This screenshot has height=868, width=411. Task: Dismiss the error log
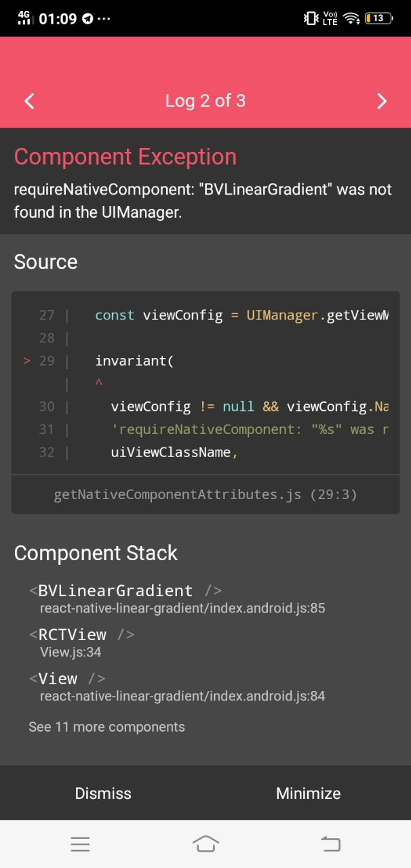tap(103, 793)
